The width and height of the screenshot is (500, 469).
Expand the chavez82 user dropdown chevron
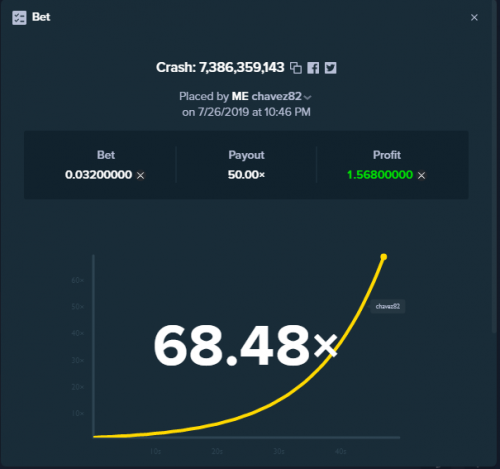pyautogui.click(x=308, y=97)
